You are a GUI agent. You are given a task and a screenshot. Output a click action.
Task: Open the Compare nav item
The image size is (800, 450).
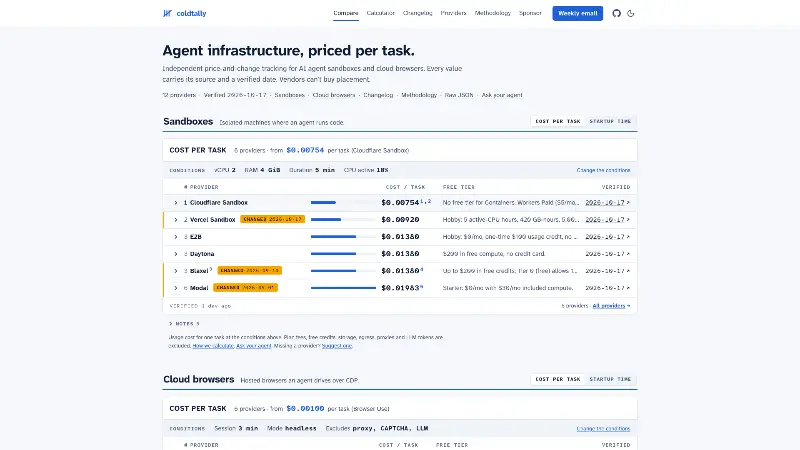(x=346, y=13)
